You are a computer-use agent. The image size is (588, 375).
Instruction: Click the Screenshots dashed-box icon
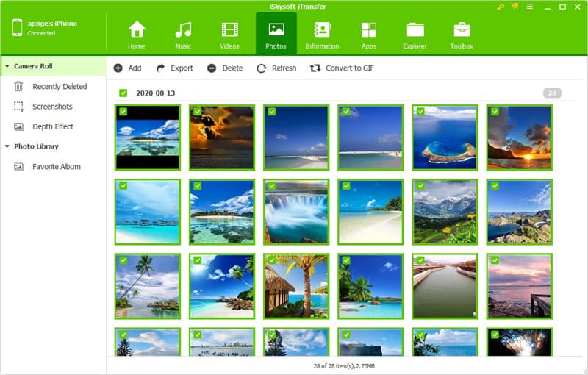pos(19,107)
